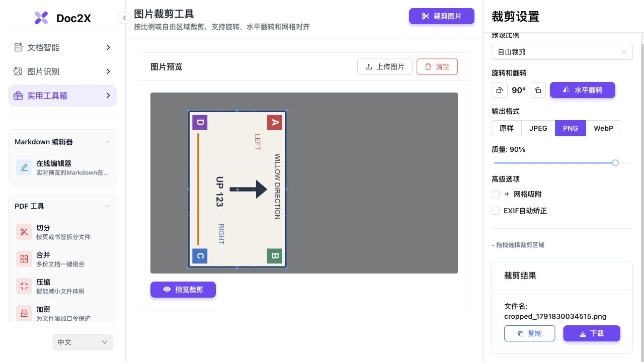This screenshot has height=362, width=644.
Task: Open the 压缩 PDF tool
Action: [x=63, y=286]
